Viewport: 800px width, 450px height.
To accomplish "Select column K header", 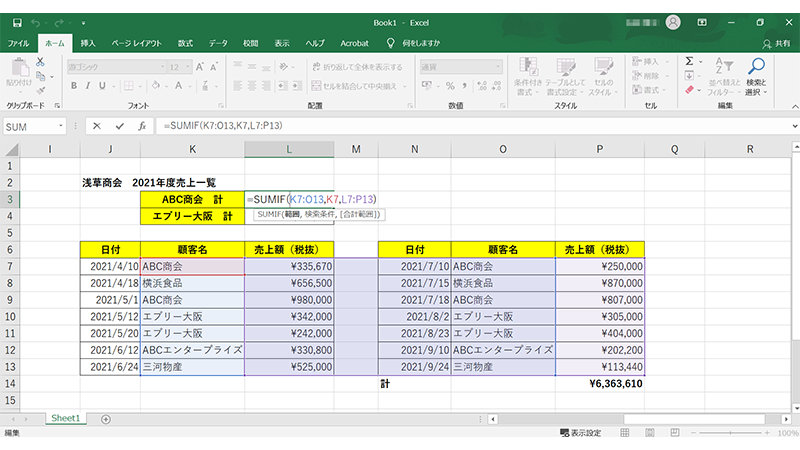I will click(x=192, y=149).
